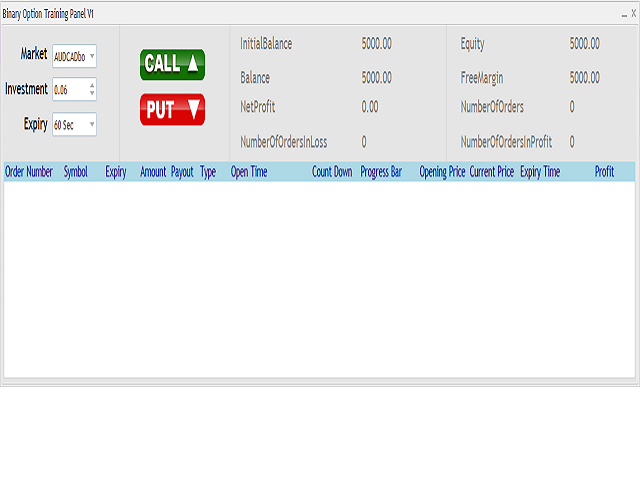Click the NumberOfOrders label
Screen dimensions: 640x480
click(x=492, y=107)
